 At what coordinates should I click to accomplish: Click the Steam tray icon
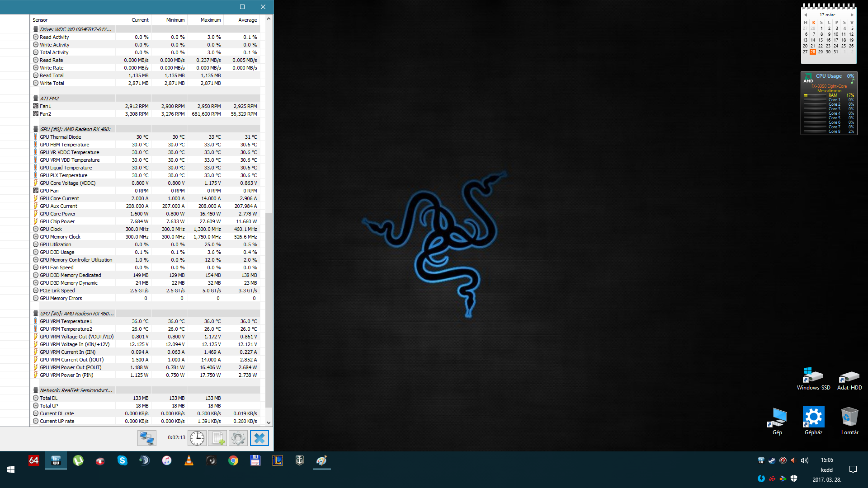pos(772,460)
